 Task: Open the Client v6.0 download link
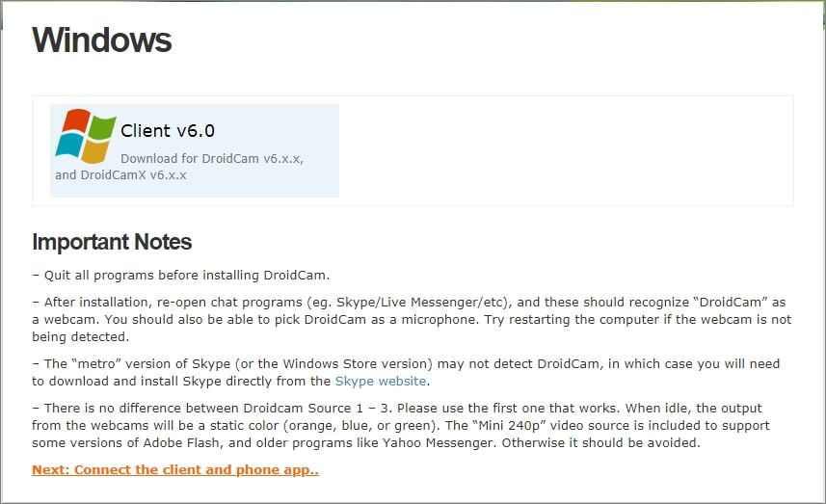(168, 131)
